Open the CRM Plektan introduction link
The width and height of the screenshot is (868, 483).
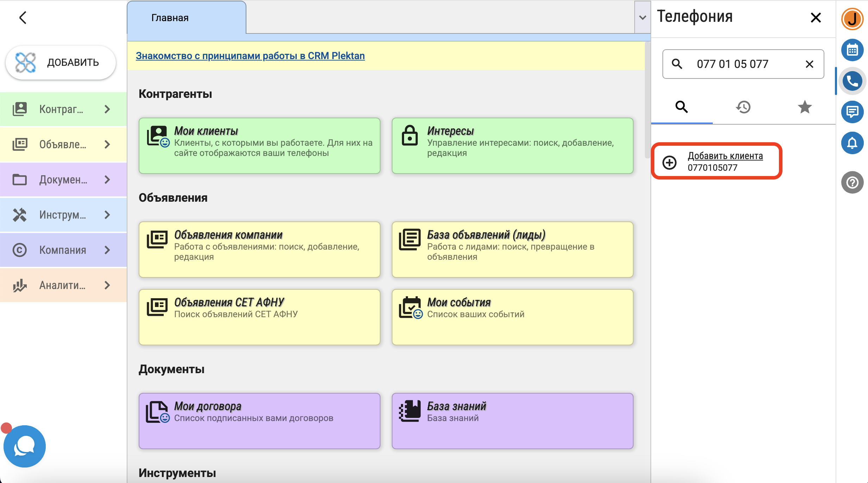250,56
